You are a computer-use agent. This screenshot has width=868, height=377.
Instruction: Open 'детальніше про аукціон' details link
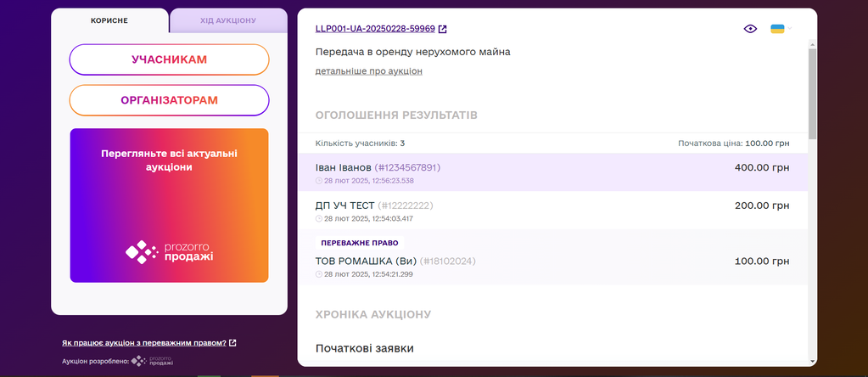click(368, 71)
